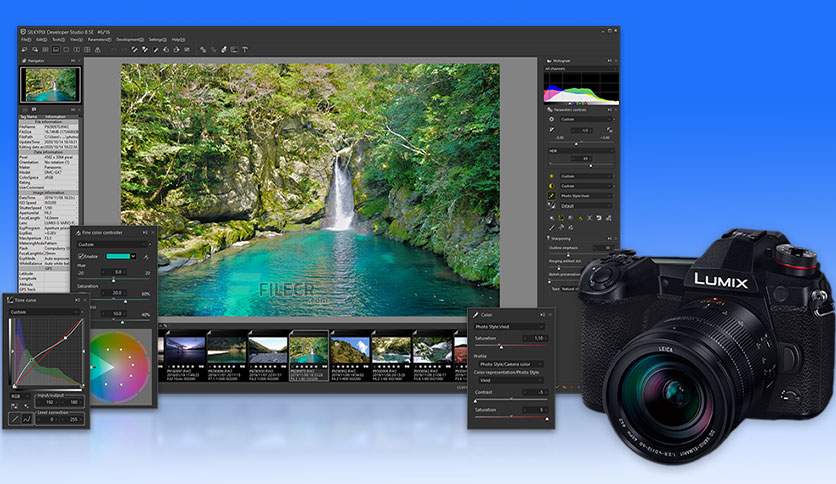836x484 pixels.
Task: Click the color wheel in Fine color controller
Action: tap(119, 367)
